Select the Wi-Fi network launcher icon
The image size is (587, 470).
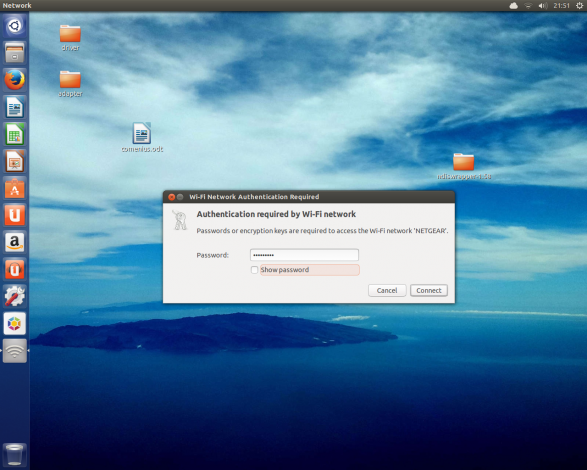coord(15,351)
